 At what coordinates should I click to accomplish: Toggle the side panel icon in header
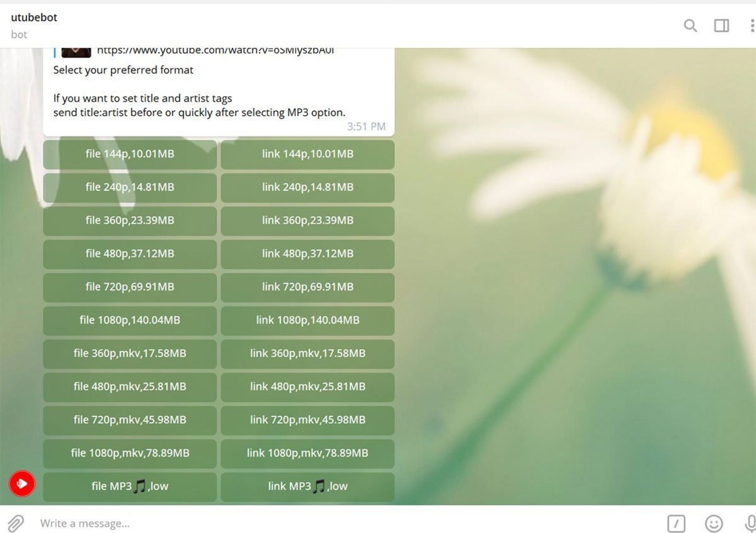point(721,26)
